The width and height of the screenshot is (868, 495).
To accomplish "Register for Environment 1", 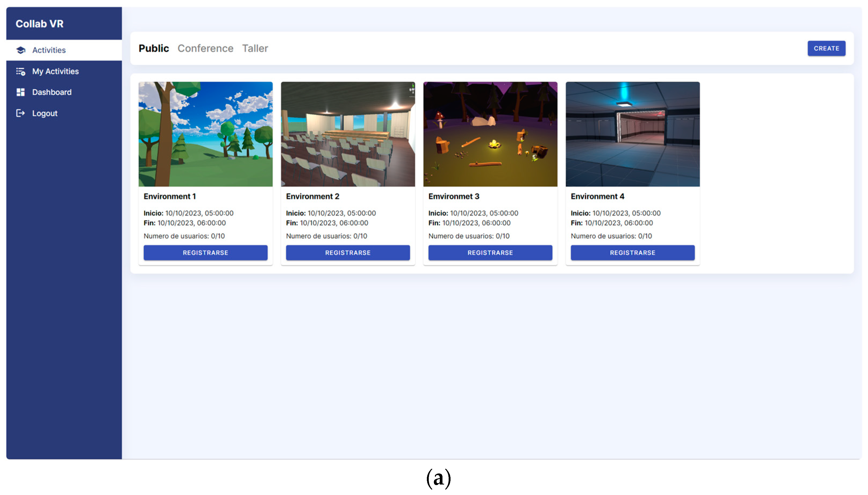I will tap(205, 252).
